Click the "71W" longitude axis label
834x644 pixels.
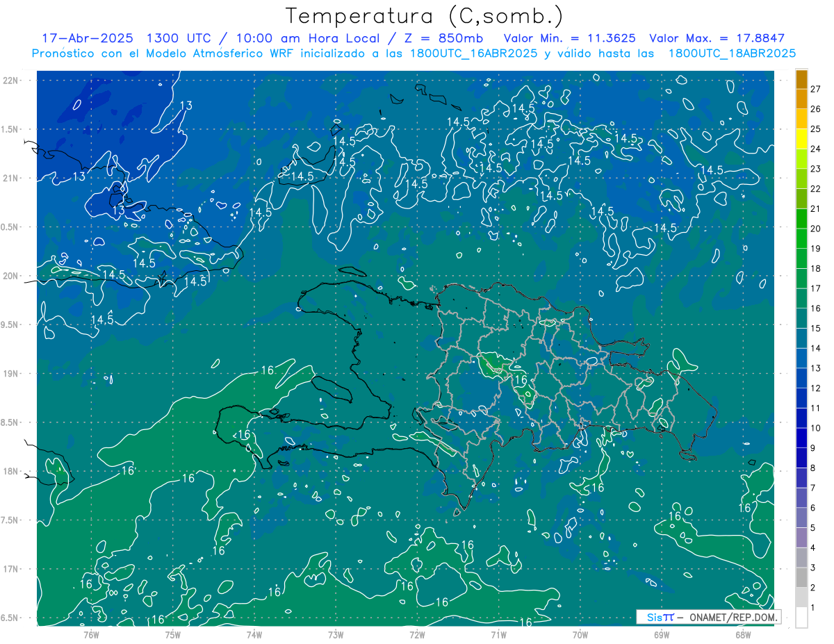tap(498, 634)
